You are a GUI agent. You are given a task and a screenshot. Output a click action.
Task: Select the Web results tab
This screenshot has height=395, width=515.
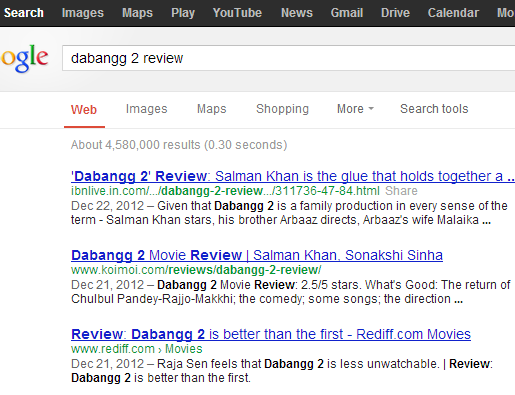[x=84, y=110]
